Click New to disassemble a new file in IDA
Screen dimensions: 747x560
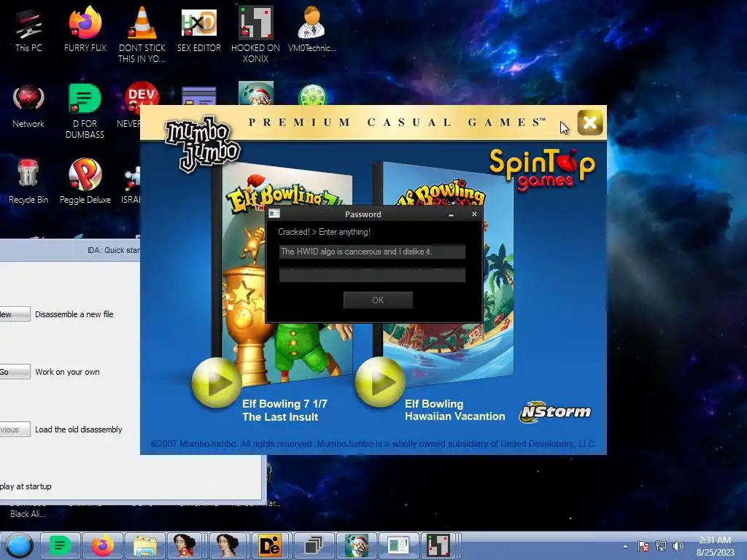click(x=15, y=314)
